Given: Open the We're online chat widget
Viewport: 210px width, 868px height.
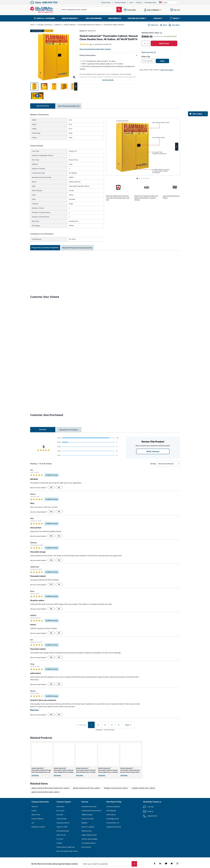Looking at the screenshot, I should tap(198, 114).
